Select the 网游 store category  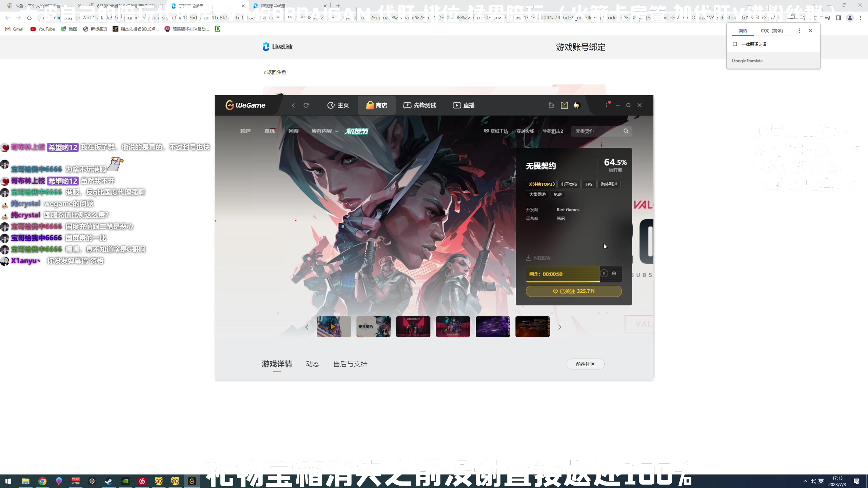click(294, 131)
